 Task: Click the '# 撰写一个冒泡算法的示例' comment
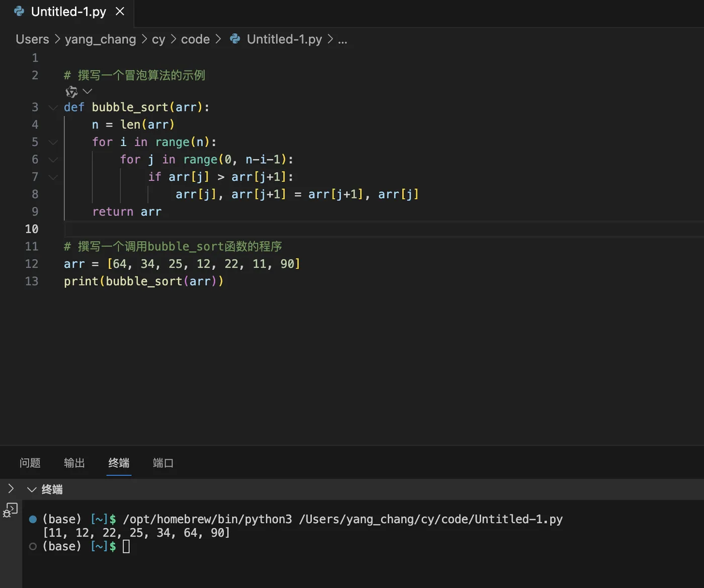(134, 75)
